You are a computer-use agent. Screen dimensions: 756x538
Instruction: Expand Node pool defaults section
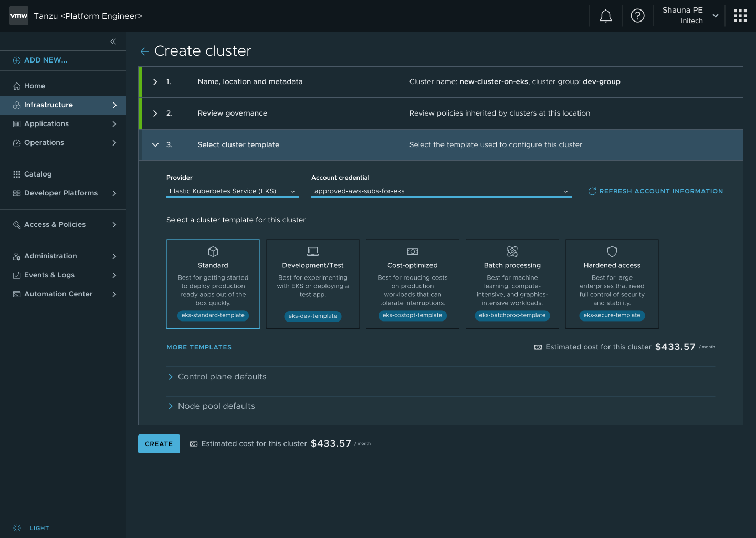[216, 406]
